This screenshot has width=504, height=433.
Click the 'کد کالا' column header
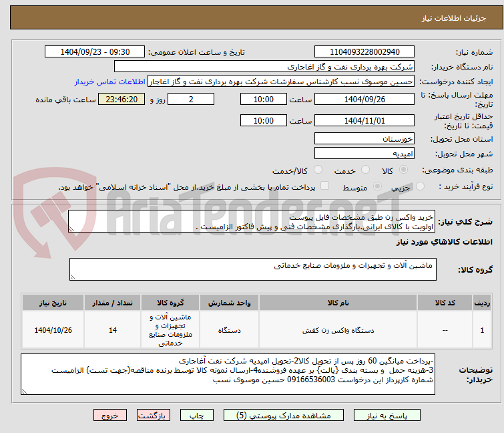[x=445, y=303]
